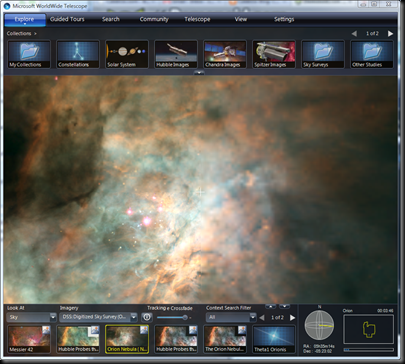Click the sky ball globe
This screenshot has height=364, width=405.
[319, 325]
